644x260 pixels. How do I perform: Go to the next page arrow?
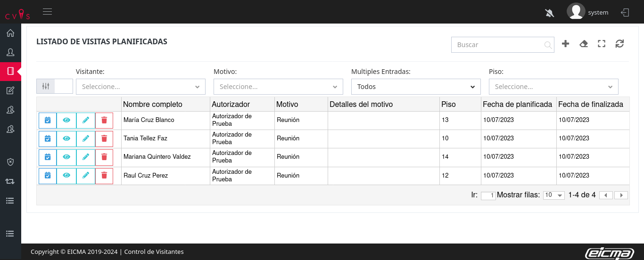point(621,195)
